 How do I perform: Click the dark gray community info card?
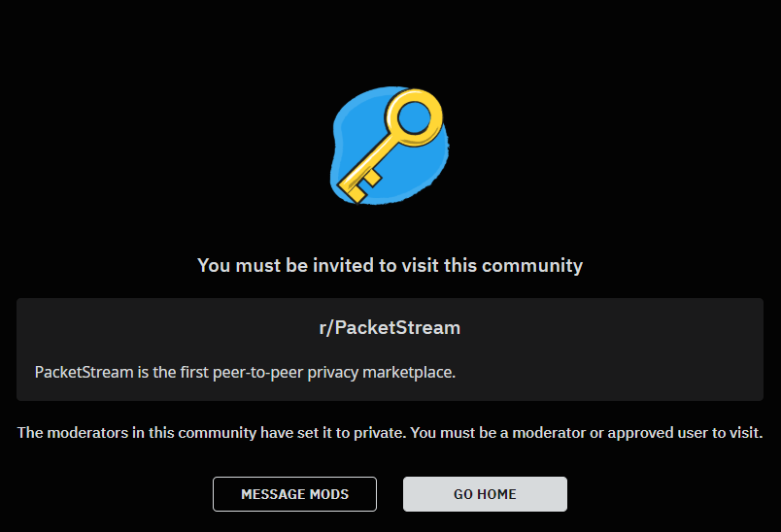pyautogui.click(x=390, y=349)
